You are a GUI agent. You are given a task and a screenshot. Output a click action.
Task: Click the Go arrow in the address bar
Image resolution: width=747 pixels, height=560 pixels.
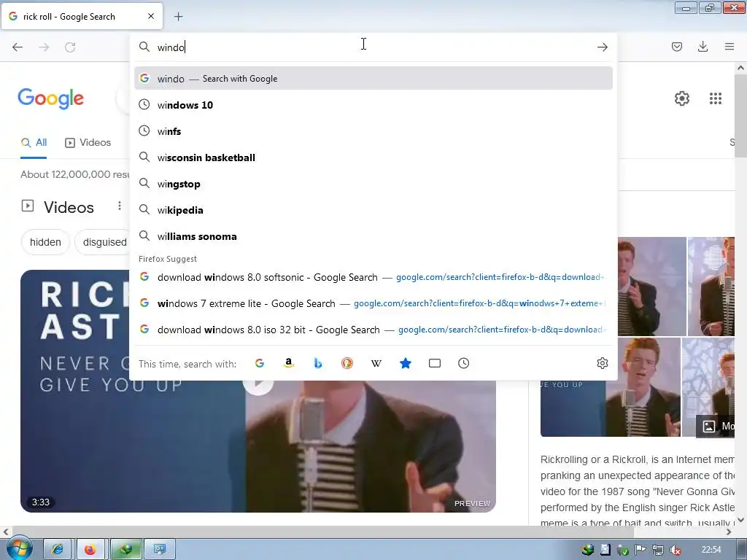click(x=602, y=47)
